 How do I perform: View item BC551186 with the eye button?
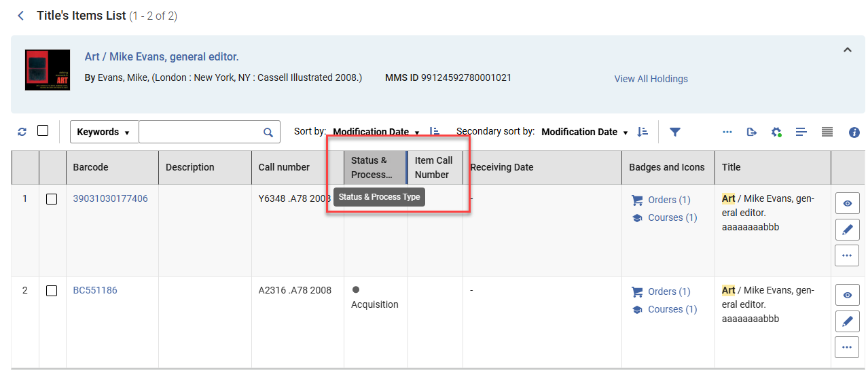coord(847,295)
